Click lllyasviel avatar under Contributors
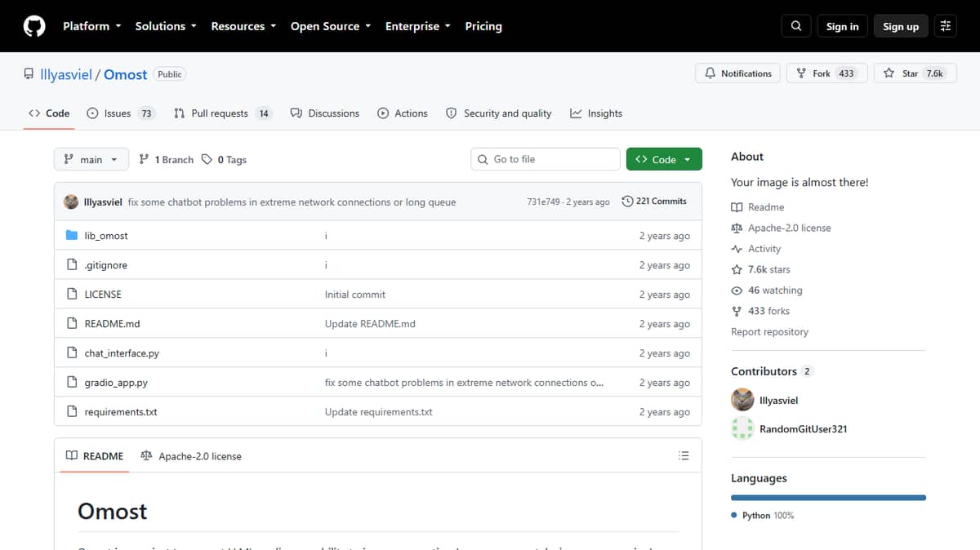Image resolution: width=980 pixels, height=550 pixels. [742, 400]
